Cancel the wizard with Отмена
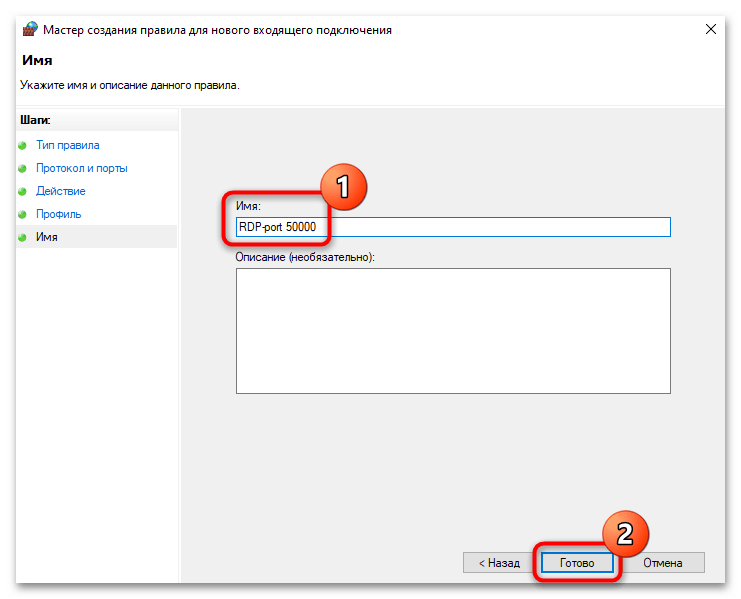This screenshot has width=741, height=599. 663,563
